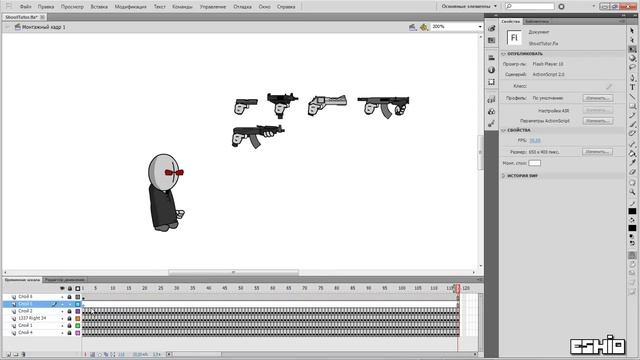This screenshot has height=360, width=640.
Task: Open the Модификация menu
Action: 130,7
